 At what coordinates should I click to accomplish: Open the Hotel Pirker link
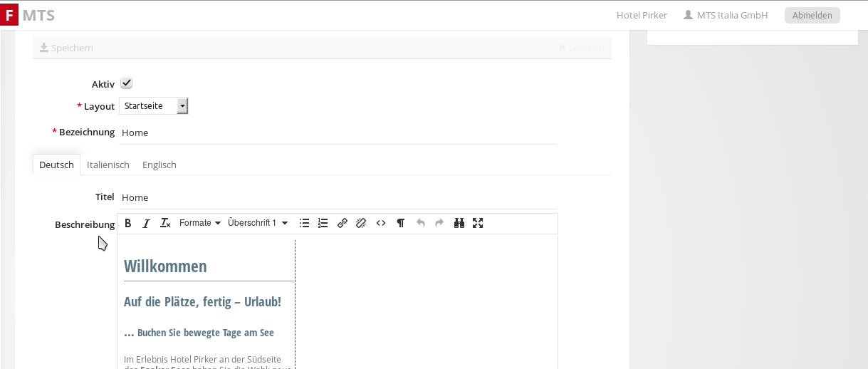(x=642, y=15)
